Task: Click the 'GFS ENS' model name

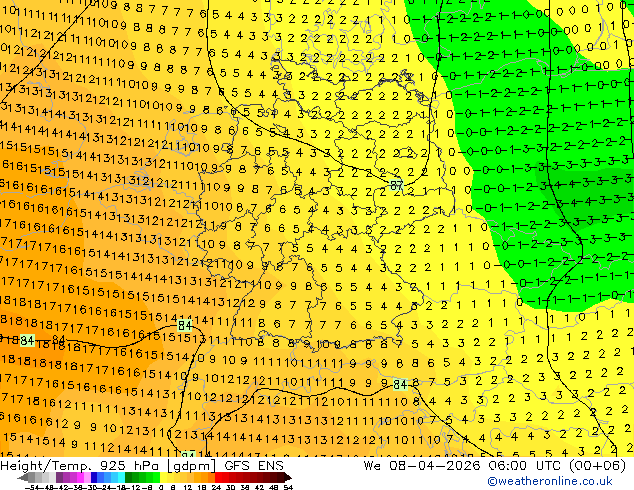Action: click(254, 466)
